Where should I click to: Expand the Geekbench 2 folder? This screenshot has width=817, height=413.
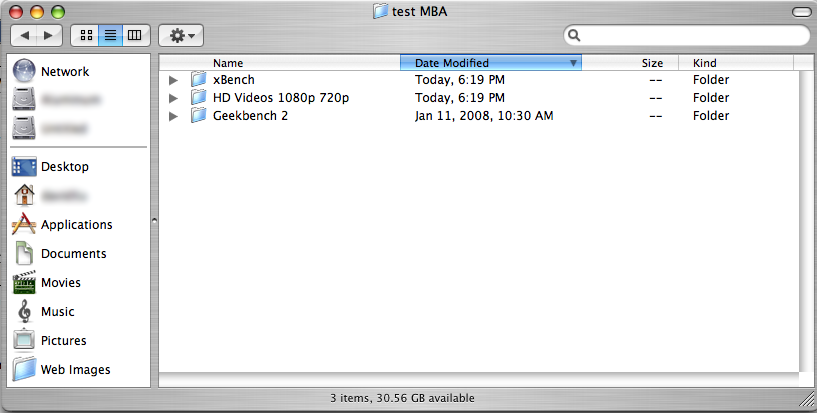coord(174,116)
